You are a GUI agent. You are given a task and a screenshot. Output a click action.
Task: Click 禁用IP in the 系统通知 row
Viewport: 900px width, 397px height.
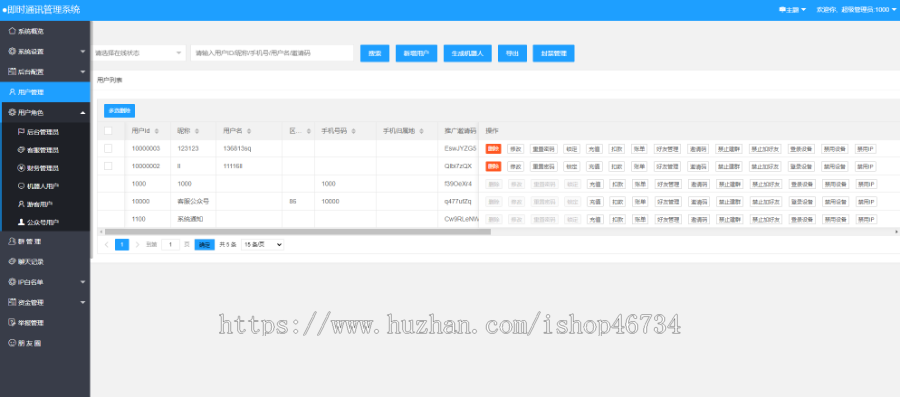[x=866, y=219]
